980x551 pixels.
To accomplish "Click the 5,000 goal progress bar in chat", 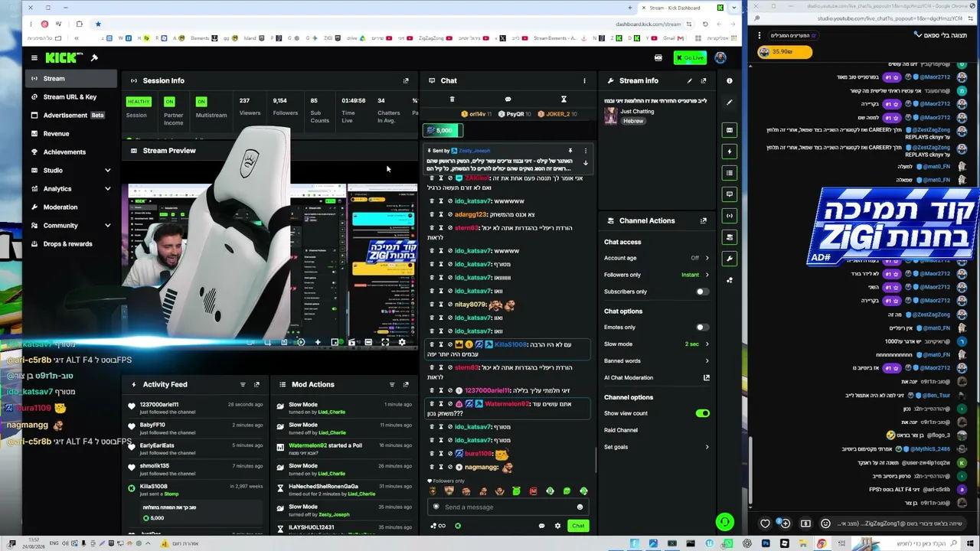I will coord(444,130).
